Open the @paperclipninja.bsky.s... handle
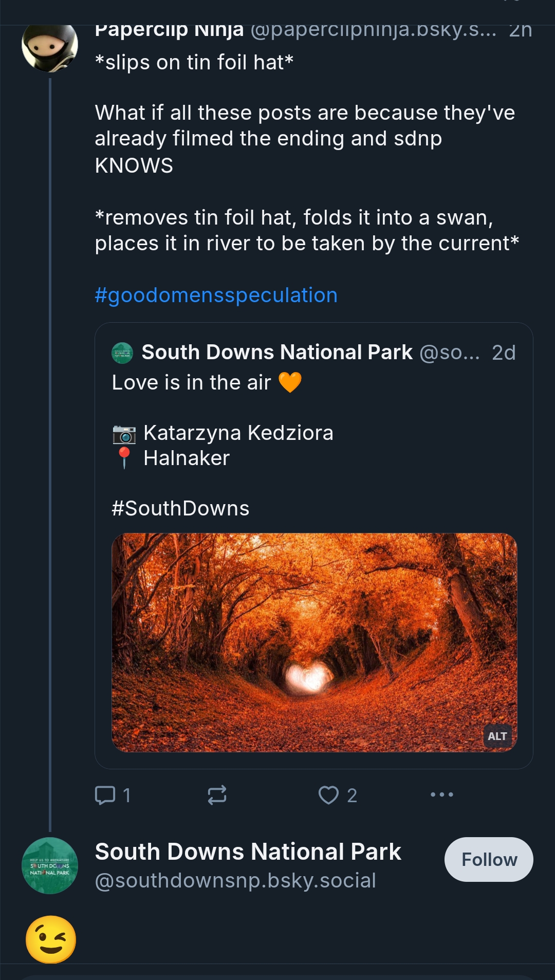555x980 pixels. (374, 31)
